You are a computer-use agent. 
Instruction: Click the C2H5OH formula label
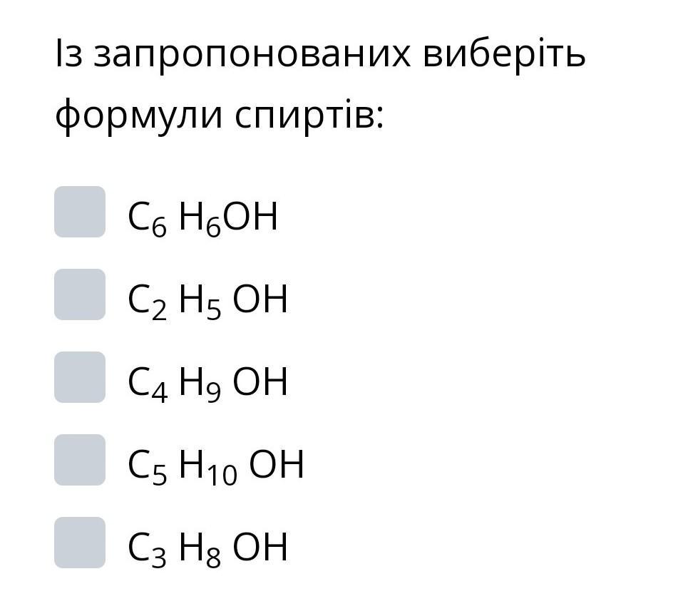coord(207,301)
